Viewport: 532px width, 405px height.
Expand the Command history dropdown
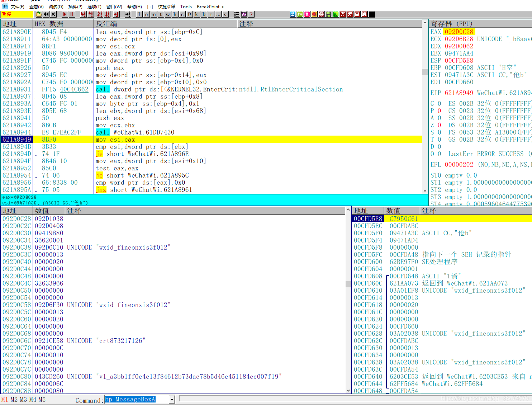point(172,399)
